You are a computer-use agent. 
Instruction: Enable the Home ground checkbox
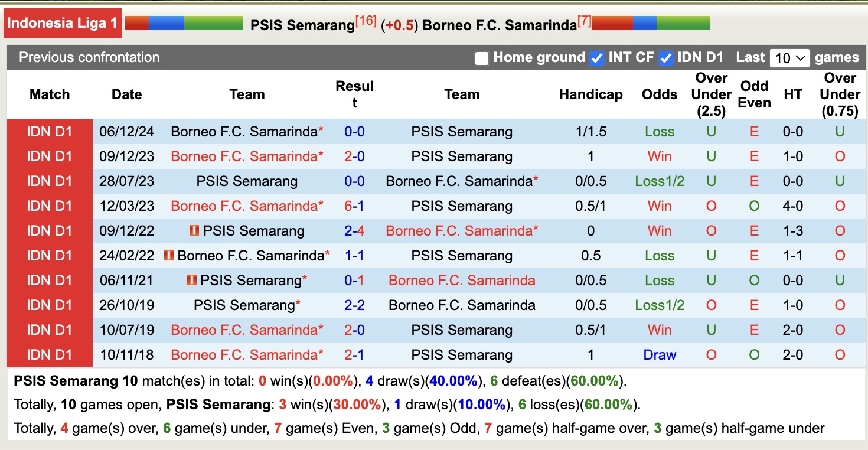click(x=482, y=57)
